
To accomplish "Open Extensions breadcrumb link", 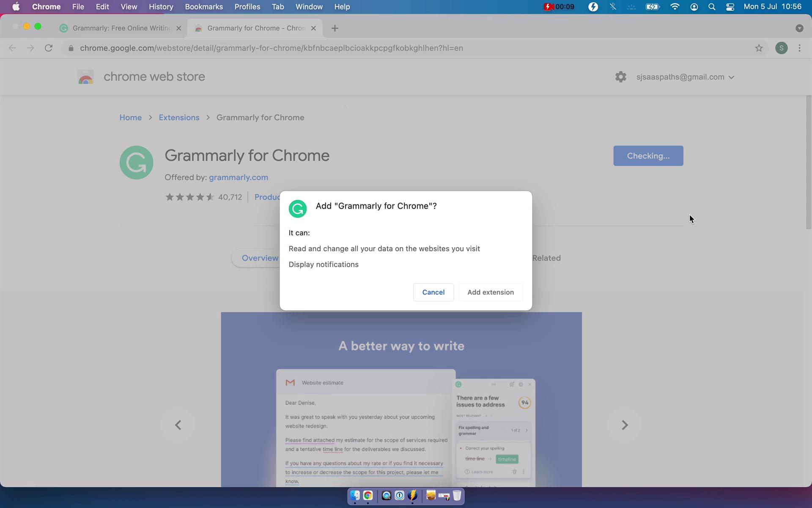I will click(179, 118).
